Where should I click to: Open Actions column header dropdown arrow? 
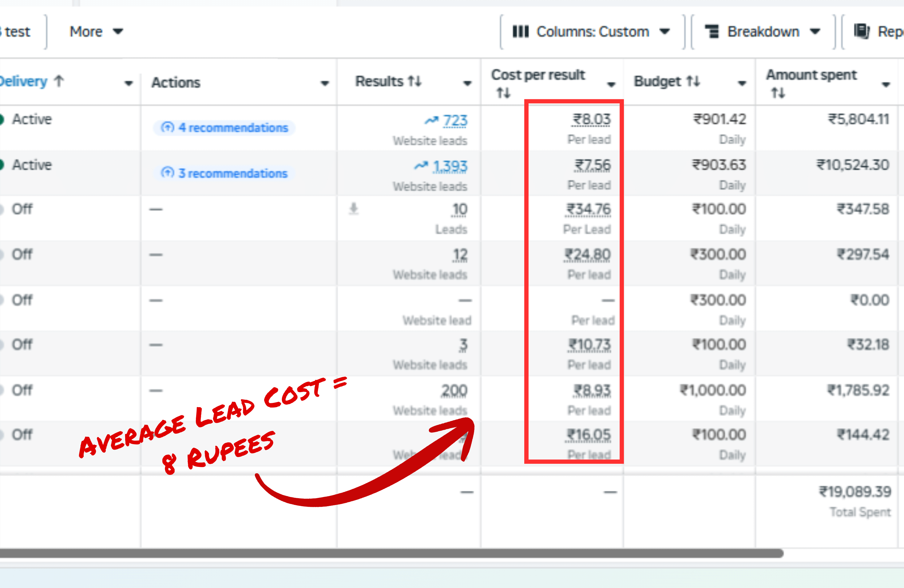pyautogui.click(x=324, y=83)
